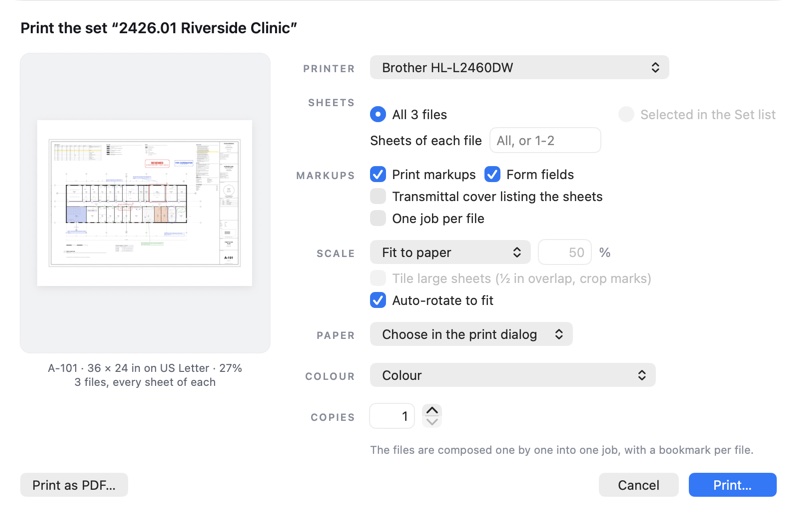
Task: Click the '3 files, every sheet of each' text
Action: tap(145, 382)
